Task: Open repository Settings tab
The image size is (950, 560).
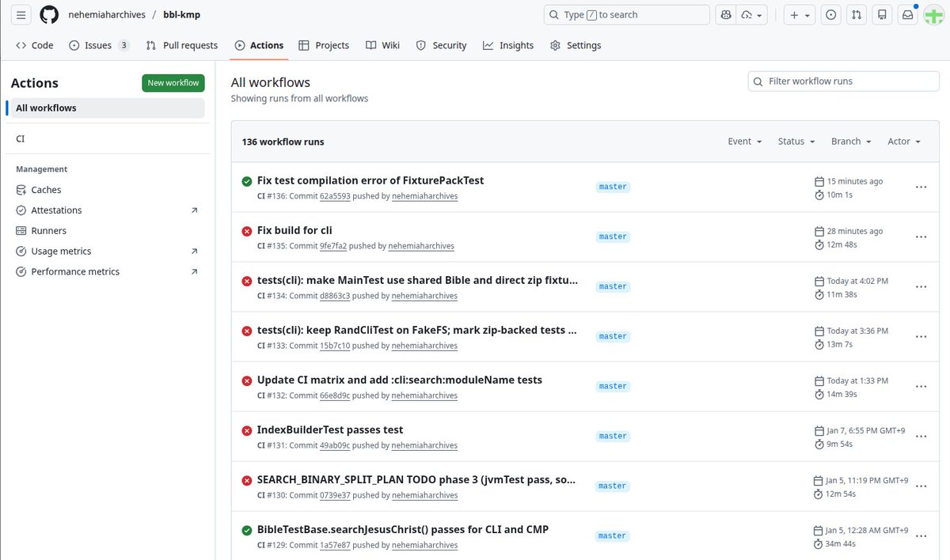Action: click(x=576, y=46)
